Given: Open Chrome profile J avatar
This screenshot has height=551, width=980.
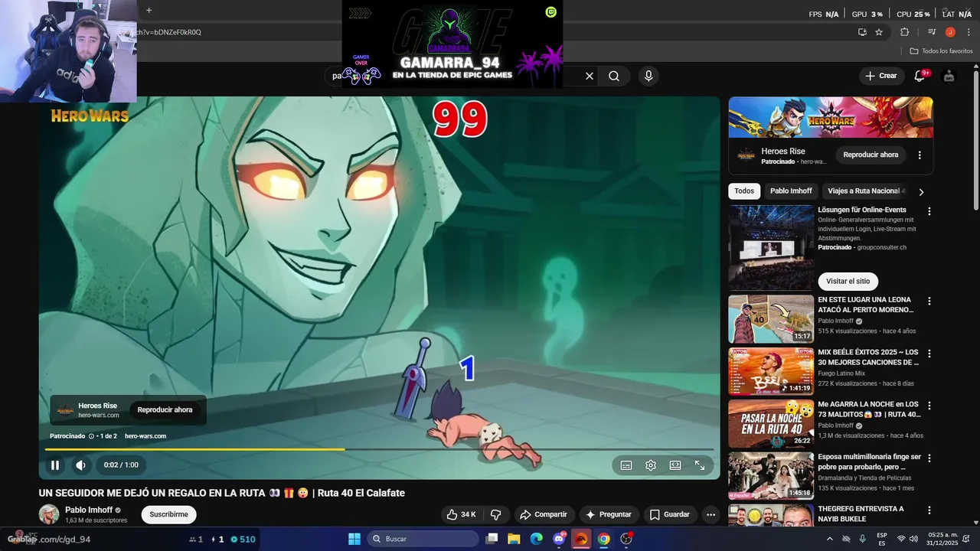Looking at the screenshot, I should (950, 32).
